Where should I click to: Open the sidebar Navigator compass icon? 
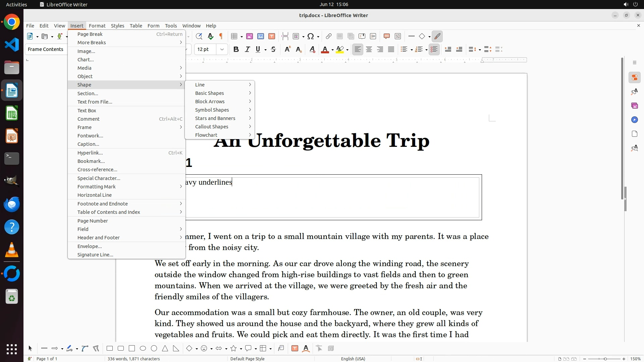[x=634, y=120]
